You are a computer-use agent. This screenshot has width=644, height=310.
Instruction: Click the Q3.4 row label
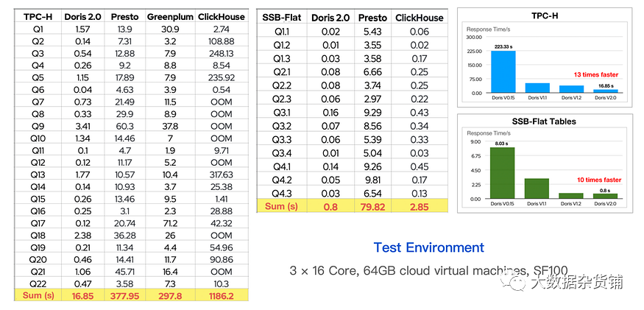coord(282,153)
